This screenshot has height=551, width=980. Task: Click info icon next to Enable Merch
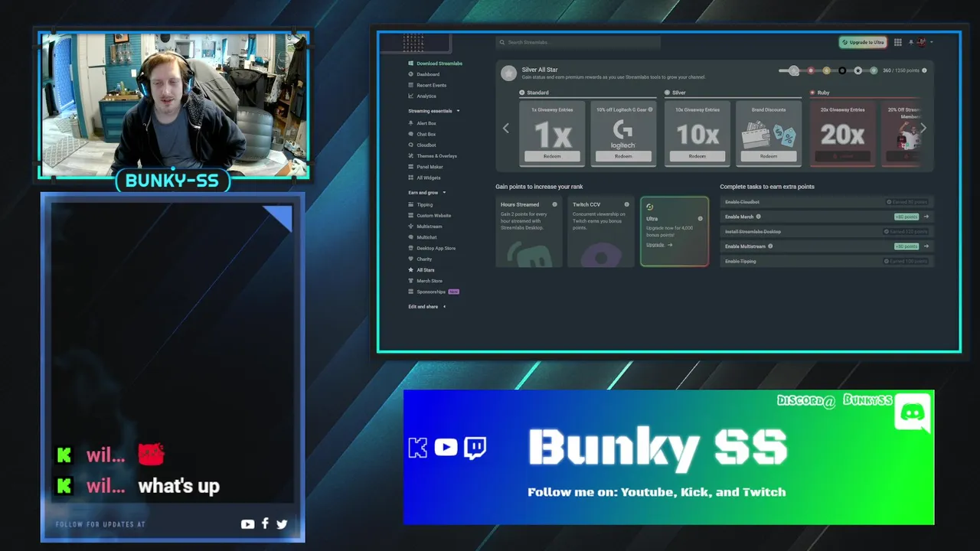(x=758, y=217)
